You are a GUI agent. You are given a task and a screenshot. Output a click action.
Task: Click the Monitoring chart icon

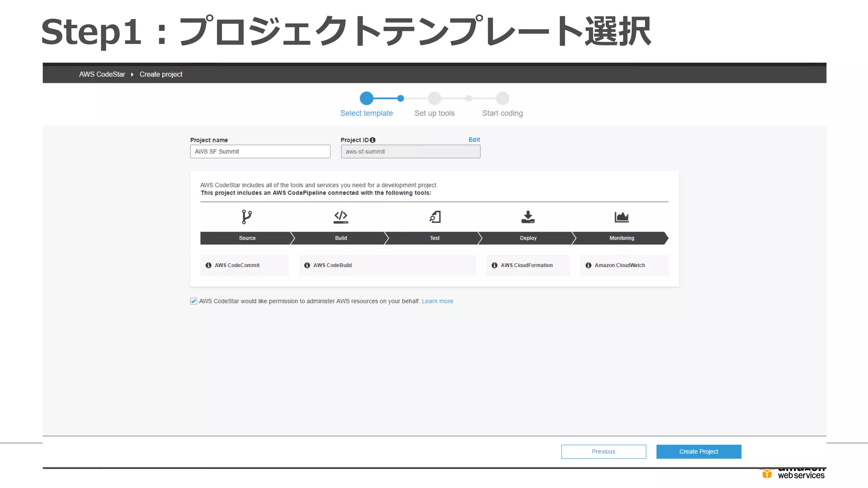pos(622,217)
